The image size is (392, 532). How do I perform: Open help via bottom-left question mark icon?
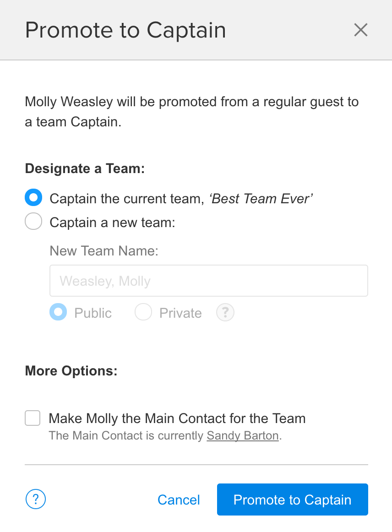[36, 499]
